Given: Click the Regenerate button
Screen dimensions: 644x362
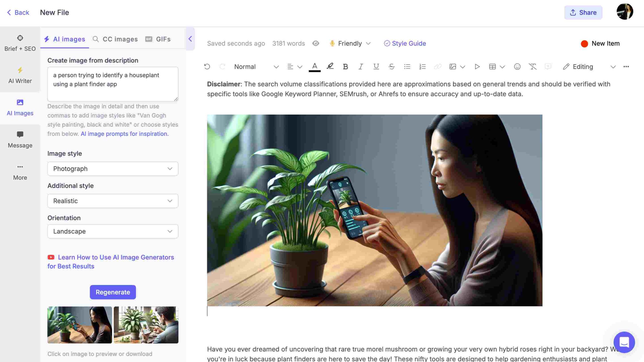Looking at the screenshot, I should (x=113, y=292).
